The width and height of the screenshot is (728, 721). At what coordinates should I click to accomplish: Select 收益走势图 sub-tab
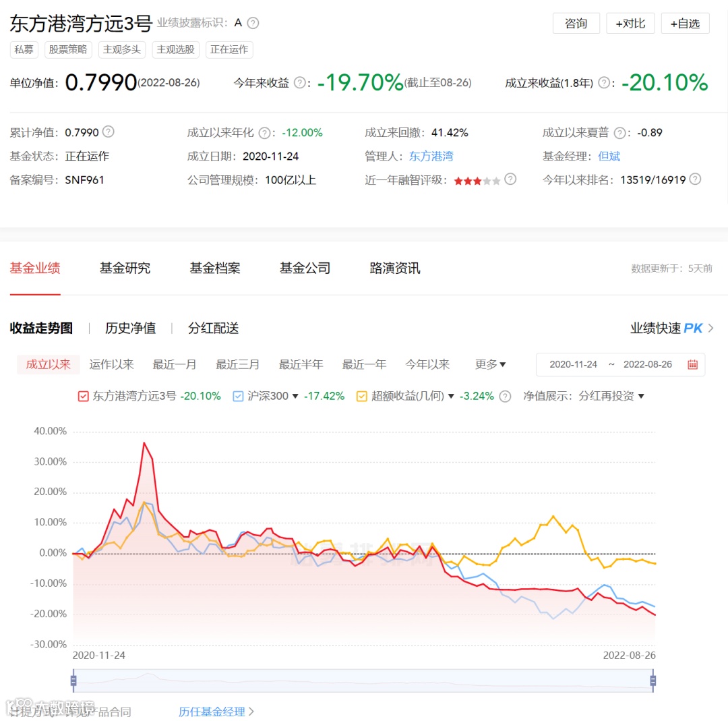41,328
